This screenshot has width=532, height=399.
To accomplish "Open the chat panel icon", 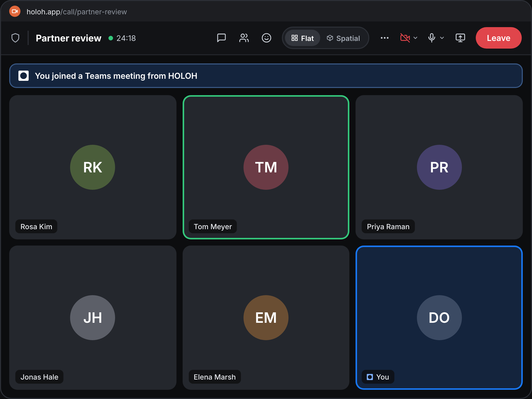I will pos(221,38).
